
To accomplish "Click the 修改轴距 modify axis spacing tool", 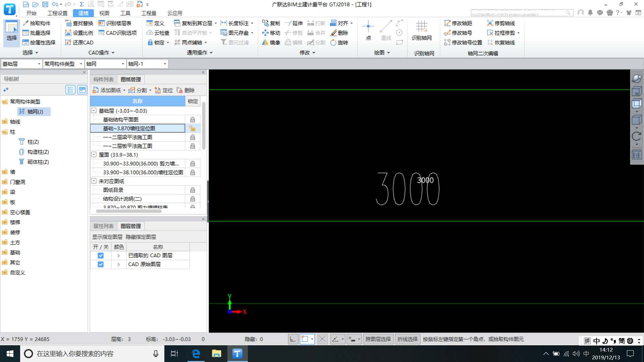I will (458, 23).
